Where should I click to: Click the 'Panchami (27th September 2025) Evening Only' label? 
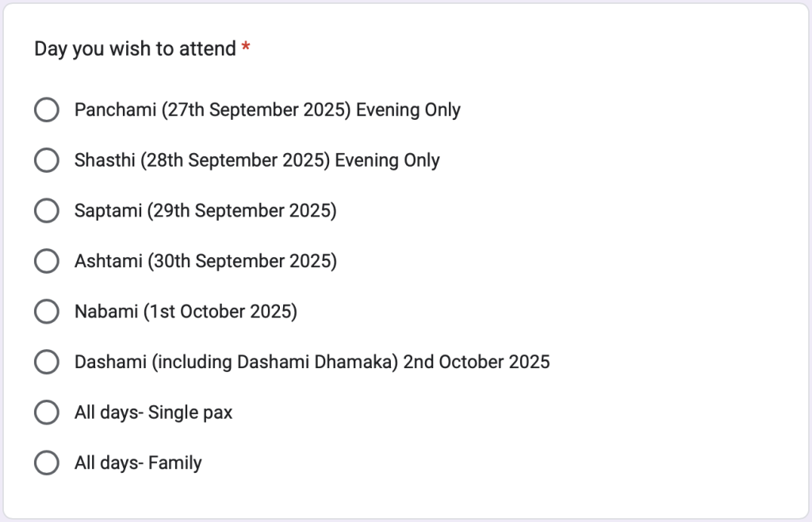267,110
